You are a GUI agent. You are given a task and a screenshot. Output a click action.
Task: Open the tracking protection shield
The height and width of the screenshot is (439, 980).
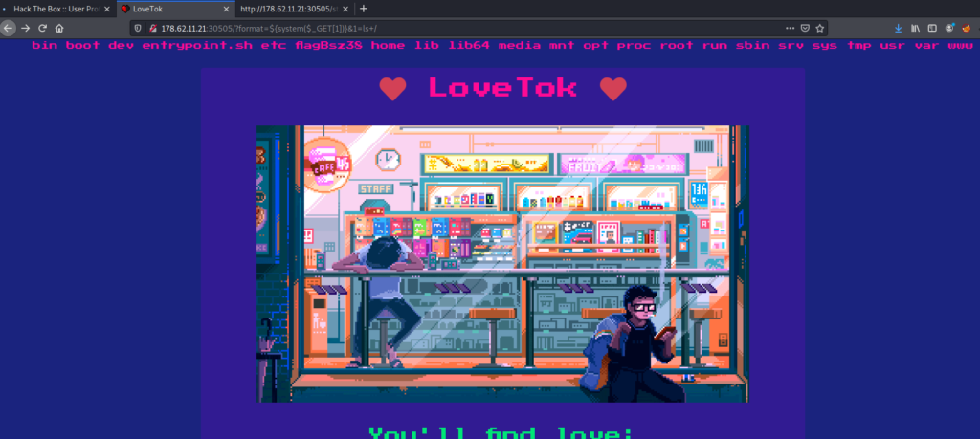click(138, 28)
